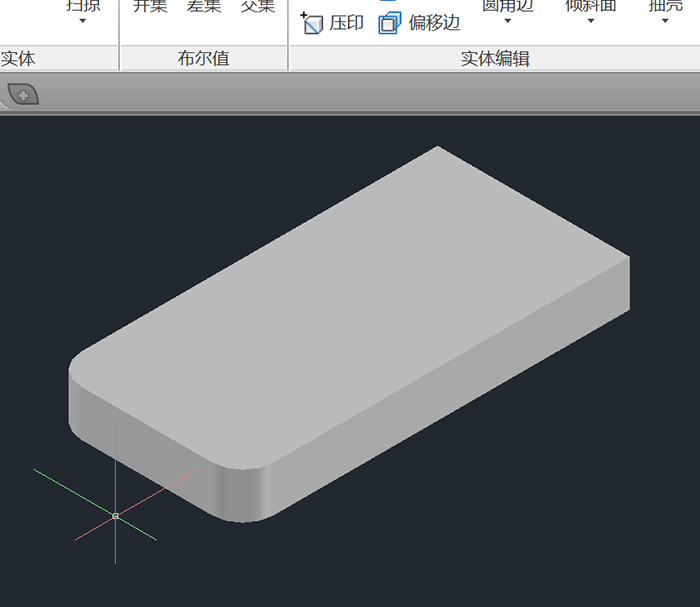Expand the 抽壳 shell dropdown arrow
The width and height of the screenshot is (700, 607).
(665, 21)
